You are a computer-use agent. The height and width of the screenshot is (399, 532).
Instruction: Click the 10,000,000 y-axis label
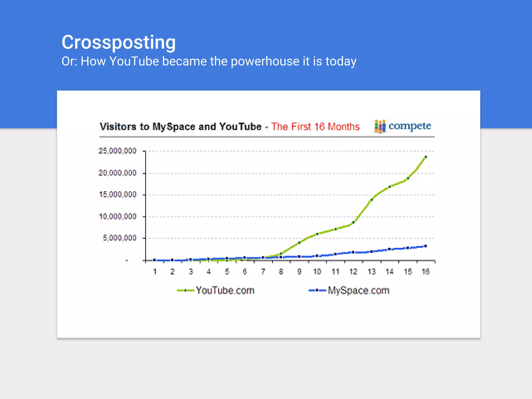pos(118,216)
